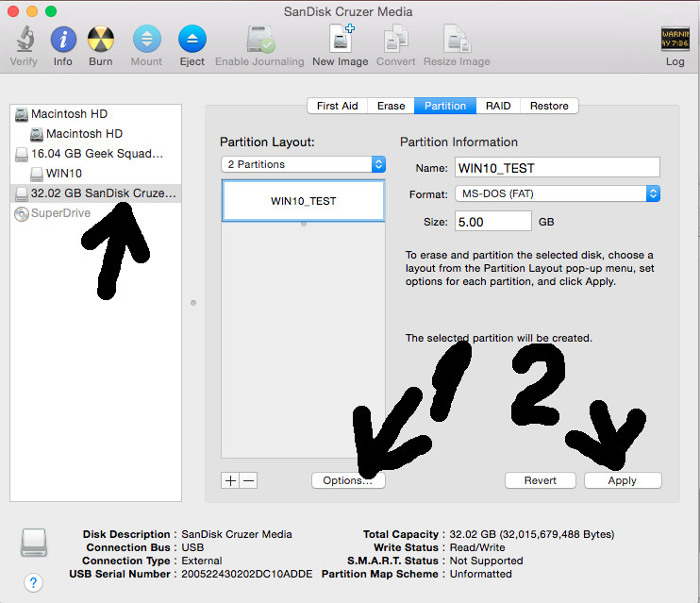Click the Revert button
Image resolution: width=700 pixels, height=603 pixels.
click(x=541, y=480)
